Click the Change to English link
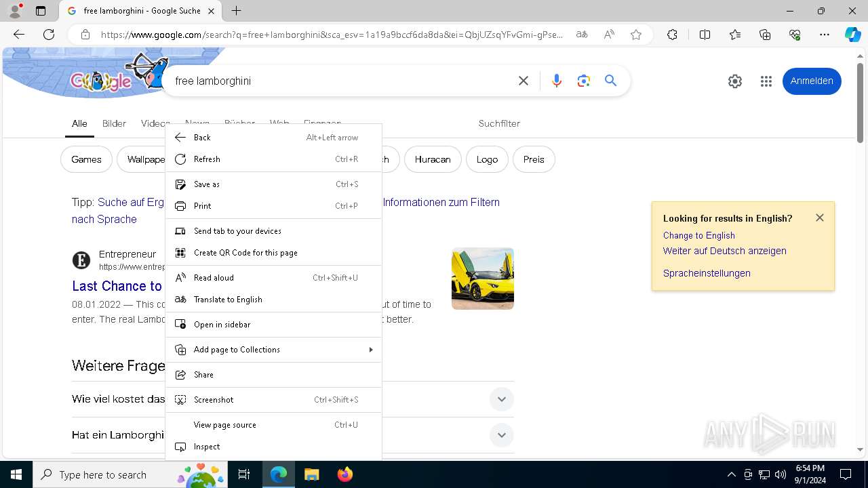The width and height of the screenshot is (868, 488). coord(699,235)
